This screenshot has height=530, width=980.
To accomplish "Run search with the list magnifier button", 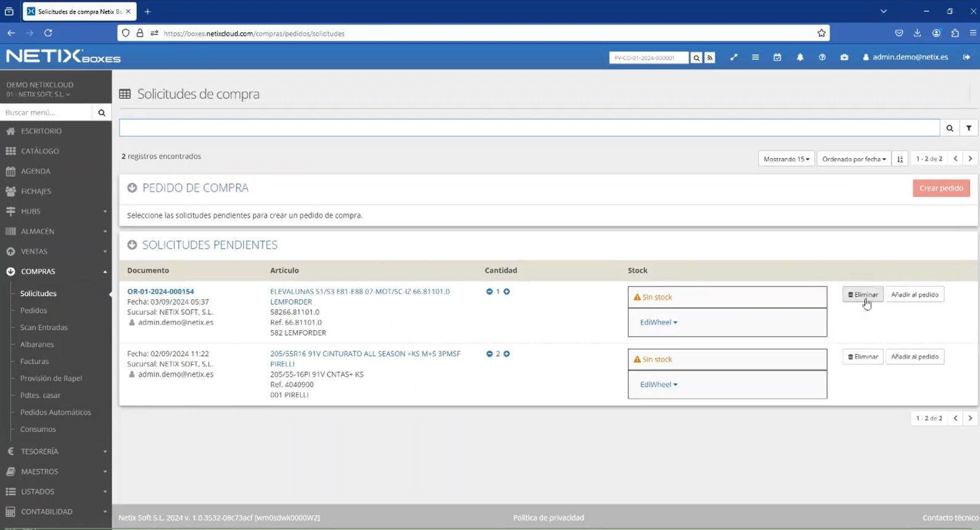I will click(x=950, y=128).
